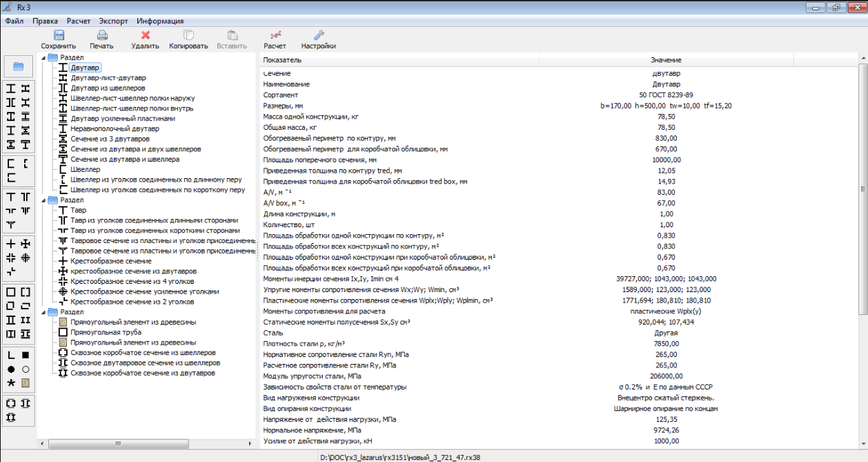Select the wood texture palette icon
Image resolution: width=868 pixels, height=462 pixels.
pos(26,383)
